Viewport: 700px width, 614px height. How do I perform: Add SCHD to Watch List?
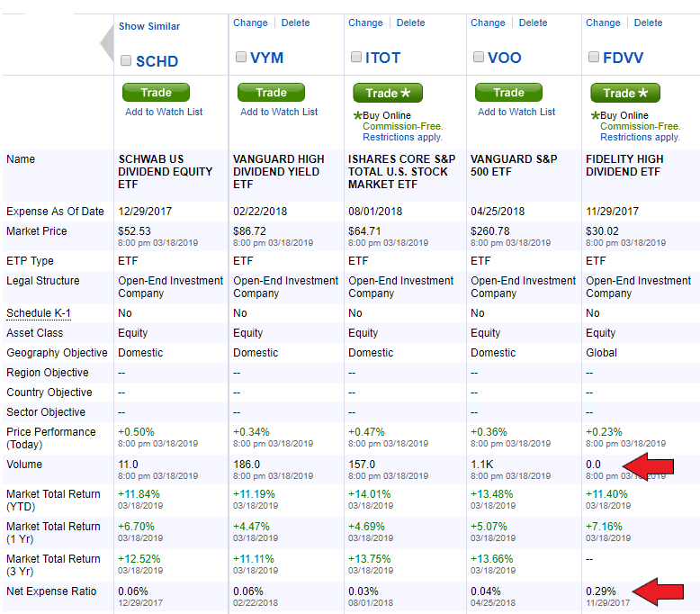[x=164, y=112]
